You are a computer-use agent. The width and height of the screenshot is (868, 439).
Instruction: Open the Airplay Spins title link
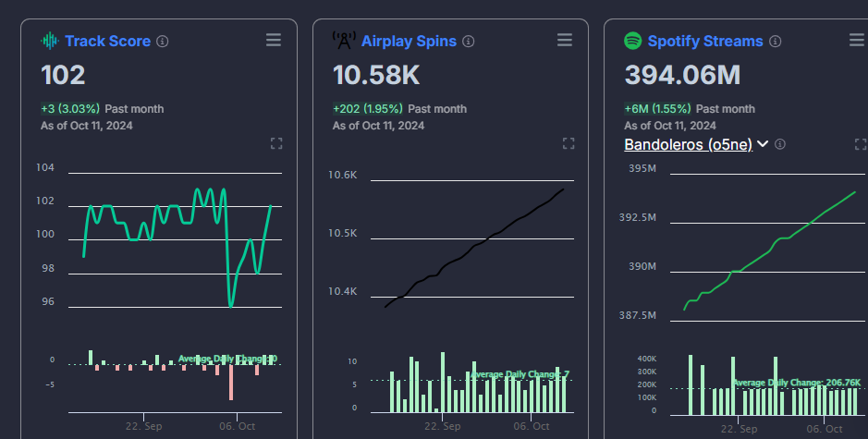[409, 41]
